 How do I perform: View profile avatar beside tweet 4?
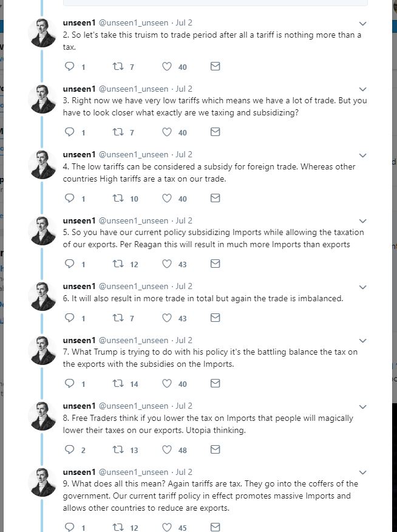pyautogui.click(x=43, y=165)
